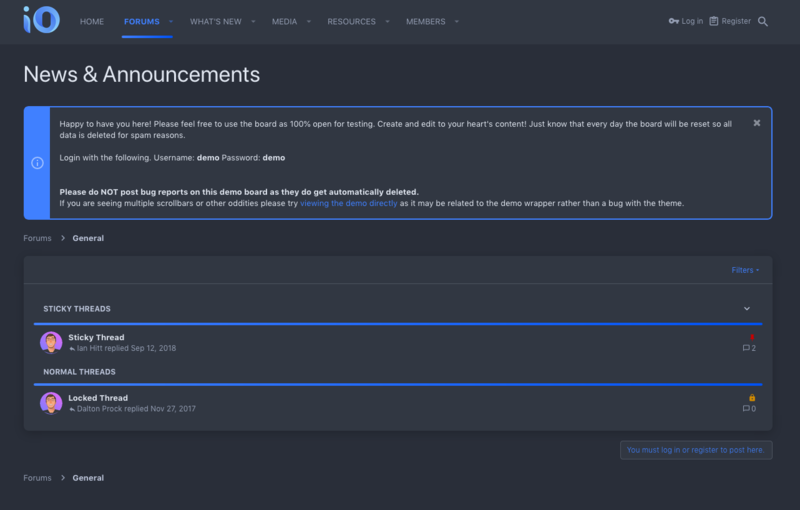
Task: Click the Sticky Thread replies count icon
Action: [746, 348]
